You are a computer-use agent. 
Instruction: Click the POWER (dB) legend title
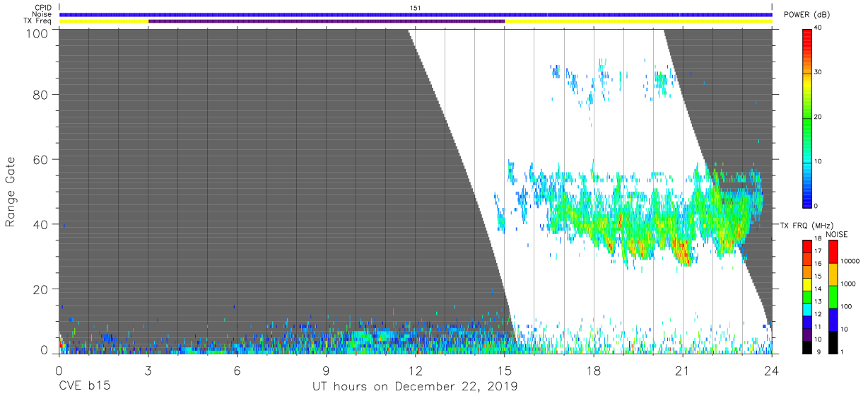pyautogui.click(x=807, y=15)
